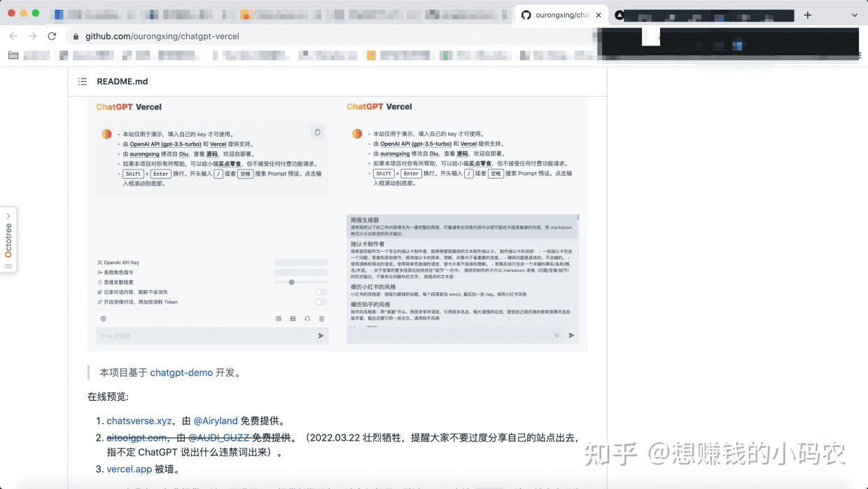Click the browser forward arrow
This screenshot has width=868, height=489.
[x=32, y=36]
